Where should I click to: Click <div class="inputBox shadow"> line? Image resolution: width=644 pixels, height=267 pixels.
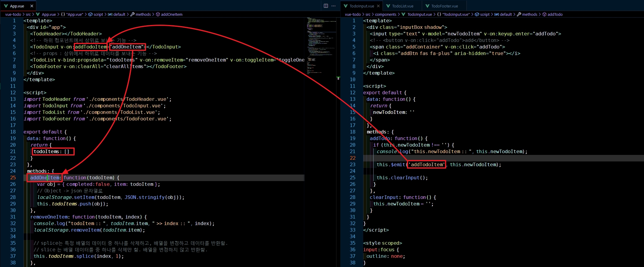(x=407, y=27)
